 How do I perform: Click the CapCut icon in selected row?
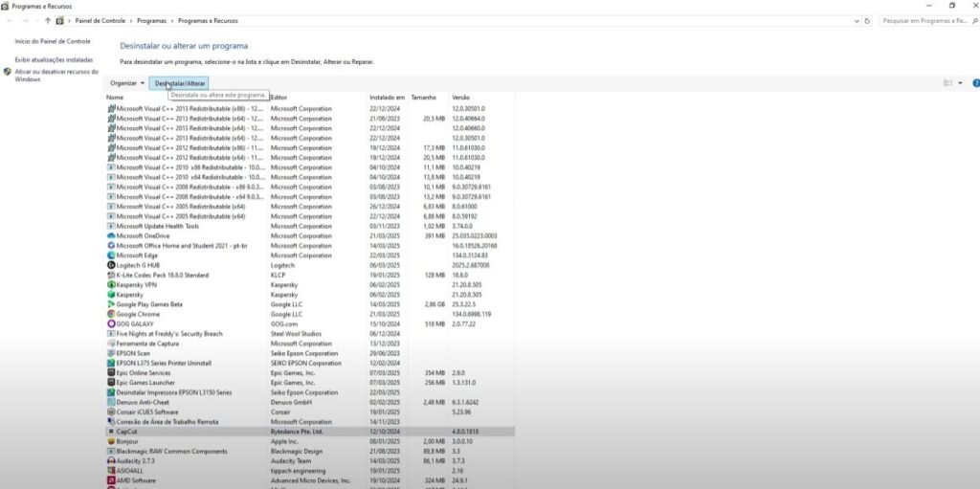[111, 432]
